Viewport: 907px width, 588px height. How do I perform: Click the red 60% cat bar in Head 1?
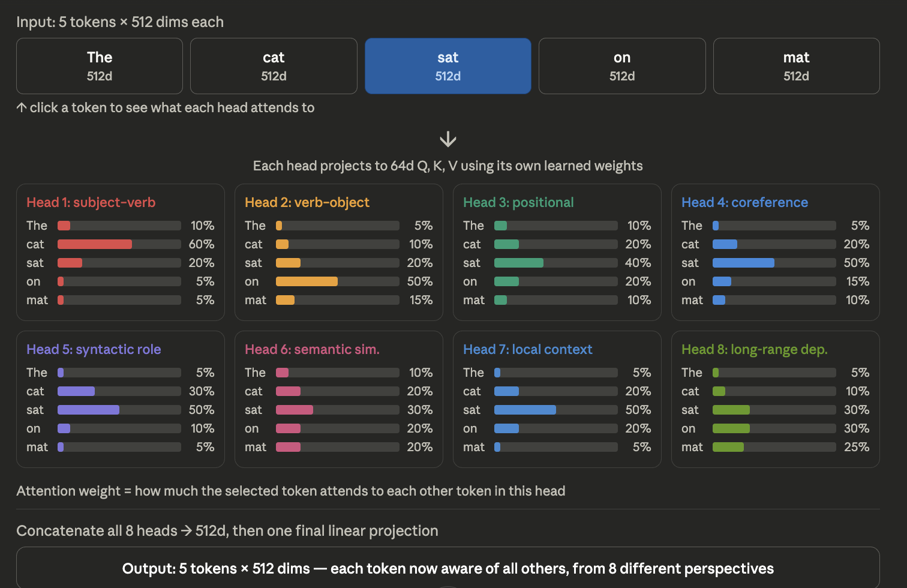(95, 244)
